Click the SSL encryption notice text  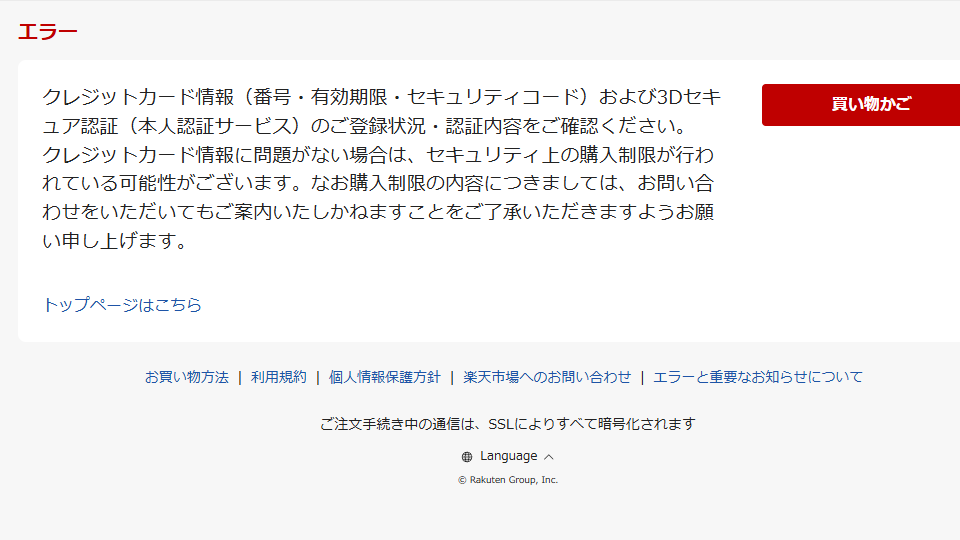(508, 424)
